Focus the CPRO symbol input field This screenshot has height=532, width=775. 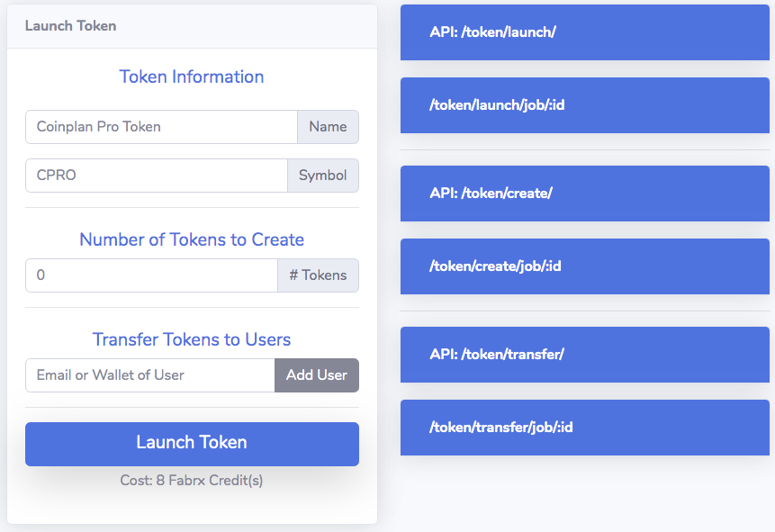click(156, 176)
